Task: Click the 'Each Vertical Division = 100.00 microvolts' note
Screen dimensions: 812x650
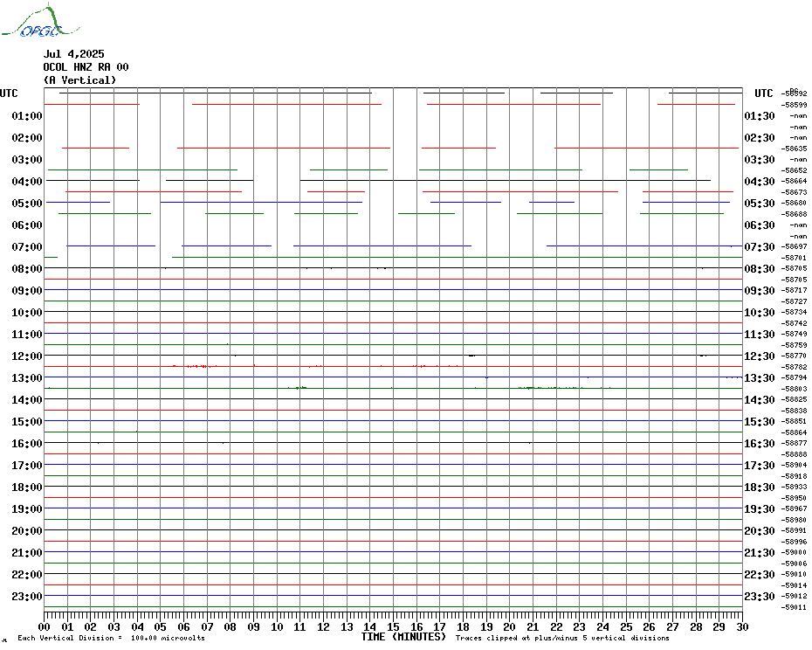Action: (x=112, y=638)
